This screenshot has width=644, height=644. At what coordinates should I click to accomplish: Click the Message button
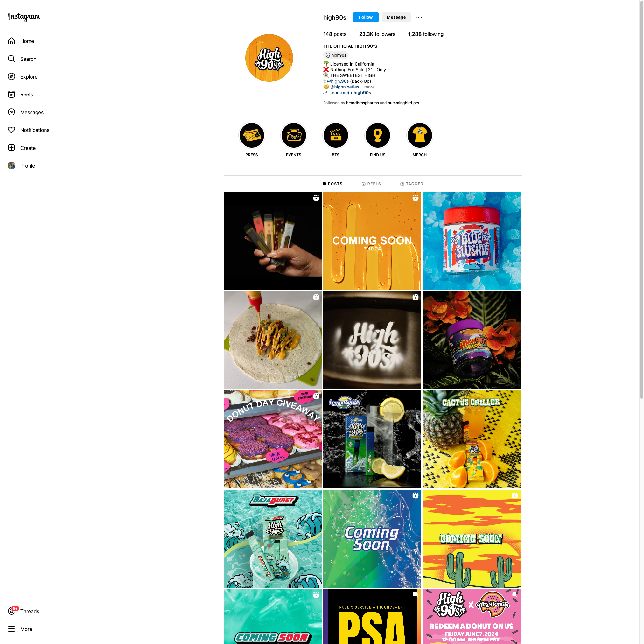[x=396, y=17]
